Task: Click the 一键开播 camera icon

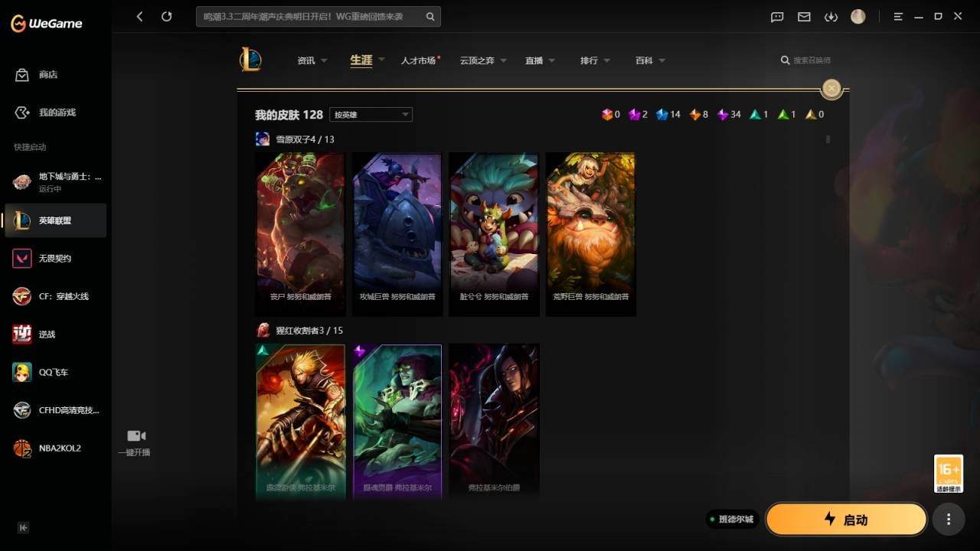Action: coord(136,435)
